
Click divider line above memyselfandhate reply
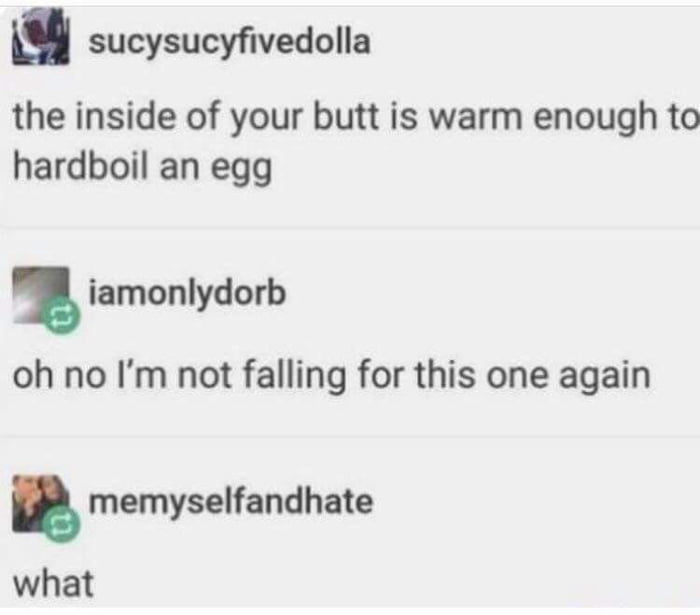pyautogui.click(x=350, y=436)
